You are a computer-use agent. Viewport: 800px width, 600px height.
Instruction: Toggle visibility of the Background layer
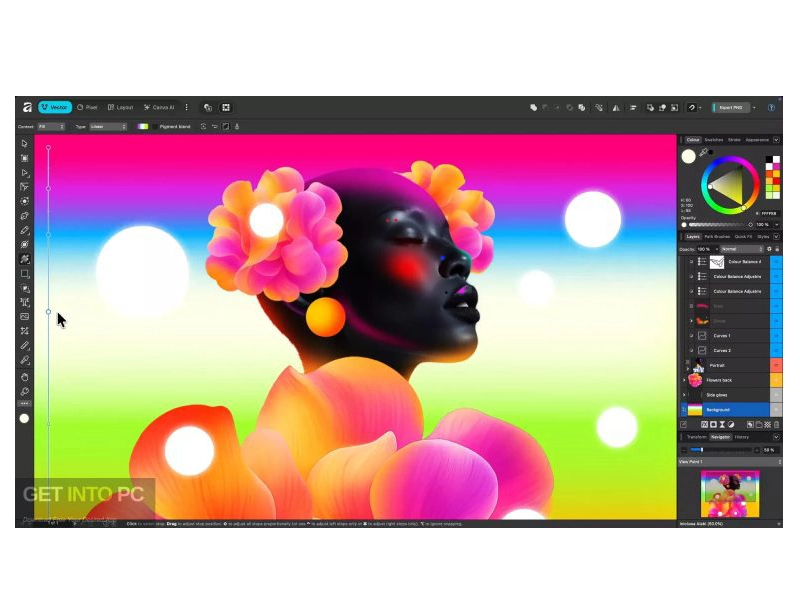pyautogui.click(x=684, y=410)
